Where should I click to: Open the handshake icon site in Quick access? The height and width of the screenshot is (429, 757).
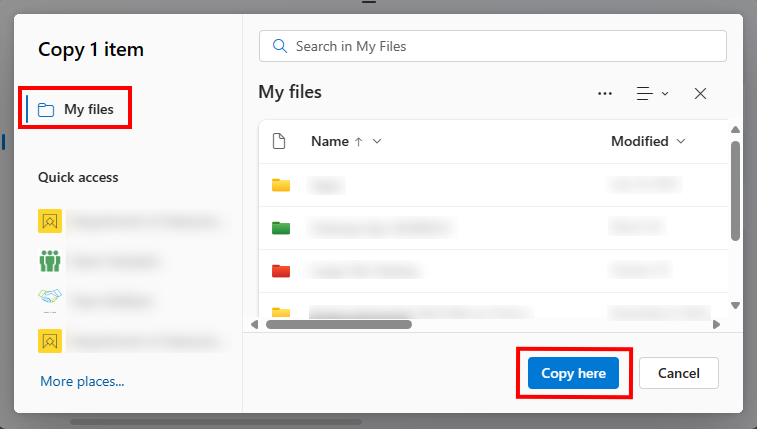(50, 299)
